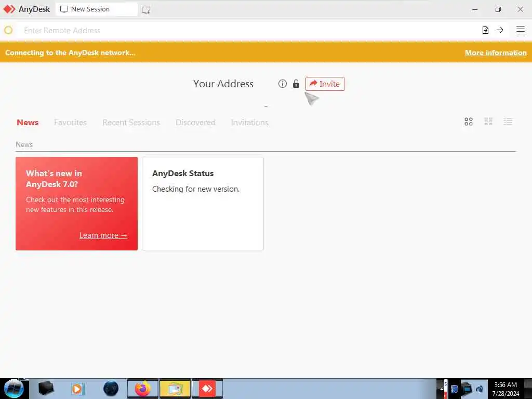Click the Invite button
The image size is (532, 399).
point(325,84)
